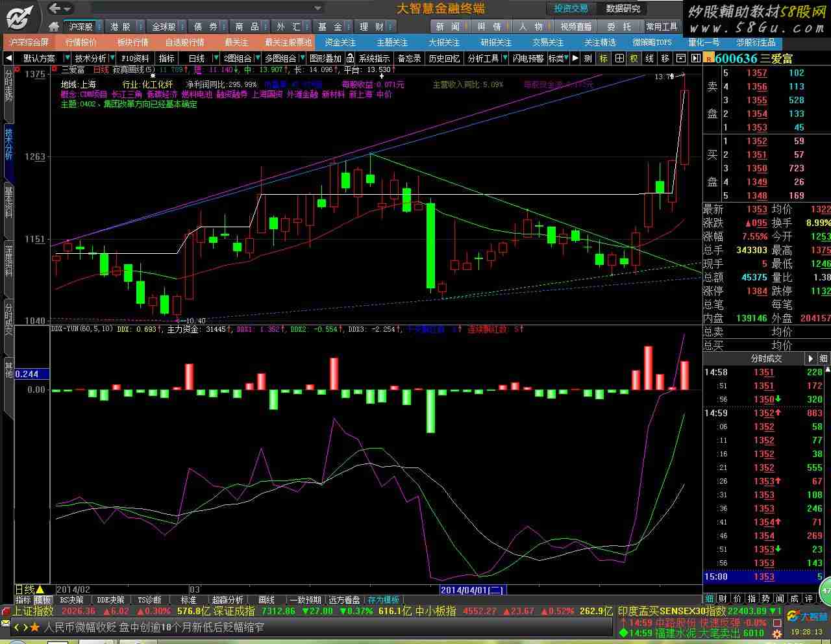This screenshot has height=644, width=831.
Task: Click the 大智慧 app logo icon
Action: click(21, 16)
